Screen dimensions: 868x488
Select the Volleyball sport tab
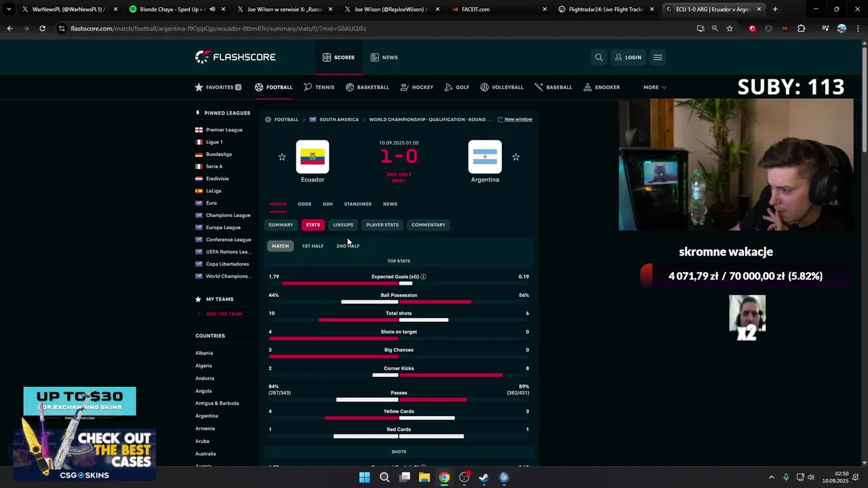pyautogui.click(x=502, y=87)
